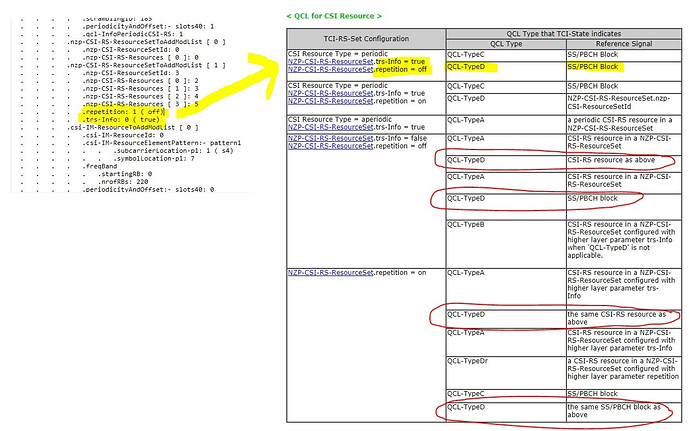This screenshot has width=690, height=431.
Task: Select '.periodicityAndOffset:- slots40: 0' line
Action: 148,189
